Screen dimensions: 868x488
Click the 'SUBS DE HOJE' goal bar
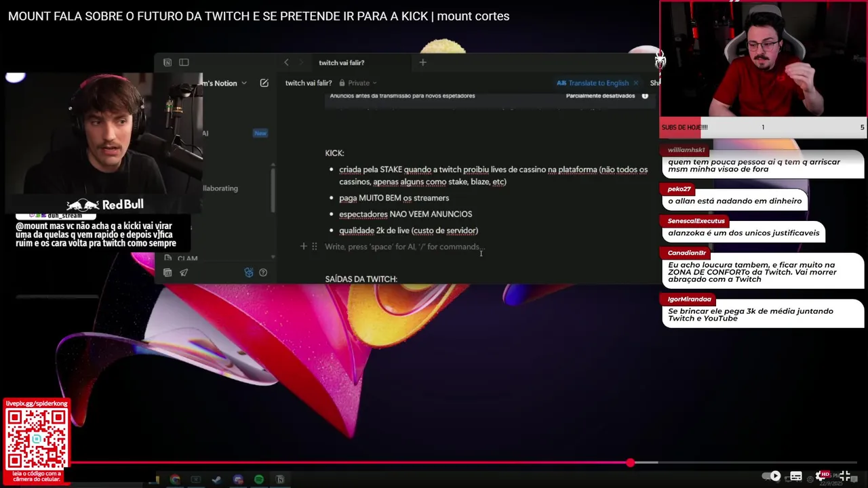(763, 127)
